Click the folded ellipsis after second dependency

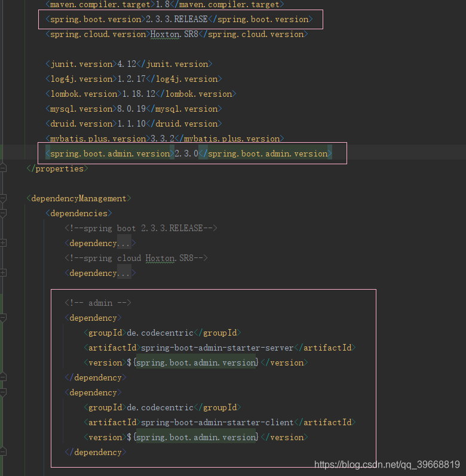(124, 273)
